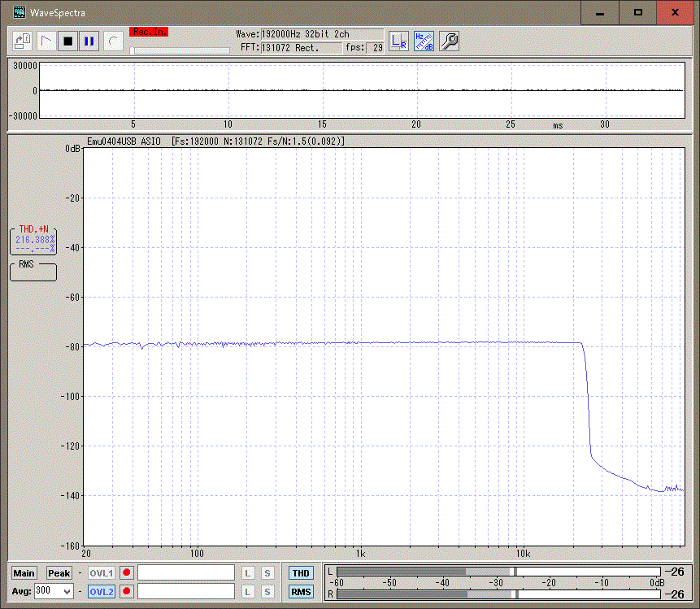Stop recording with the black square button

67,41
